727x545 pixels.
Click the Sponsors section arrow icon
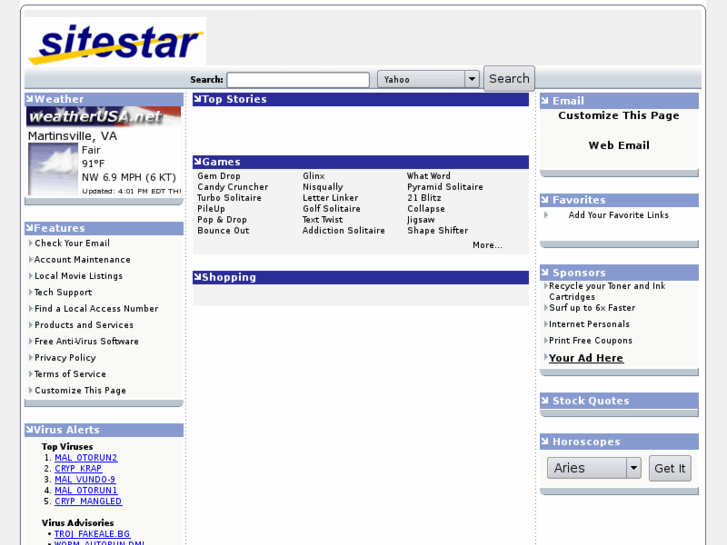point(545,272)
